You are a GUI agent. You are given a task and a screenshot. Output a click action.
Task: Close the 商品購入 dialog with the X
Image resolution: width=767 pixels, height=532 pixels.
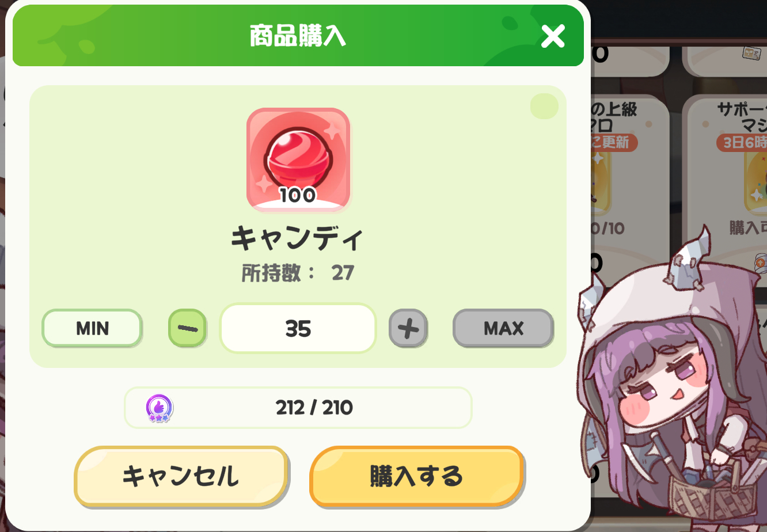click(553, 37)
